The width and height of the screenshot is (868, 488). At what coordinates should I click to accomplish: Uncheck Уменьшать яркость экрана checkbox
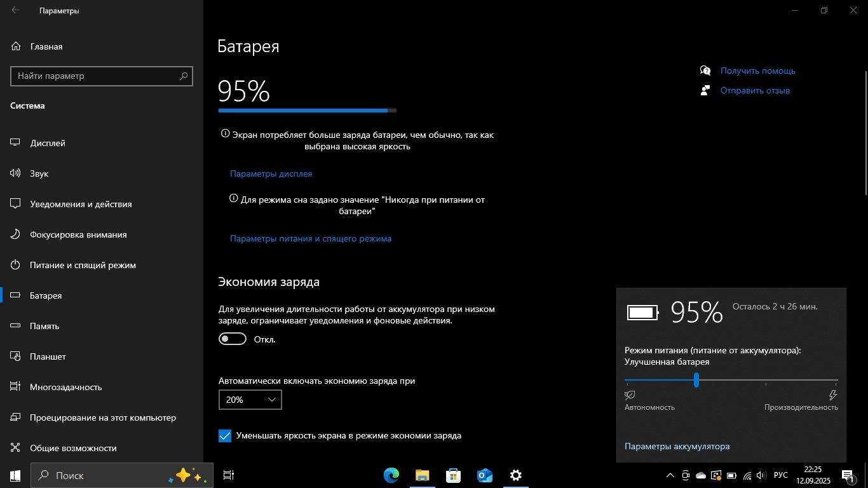click(225, 436)
